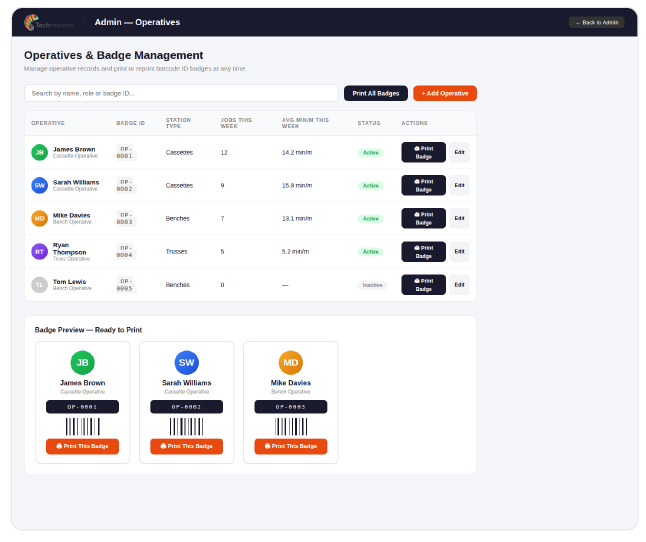
Task: Click the OP-0003 label on badge card
Action: point(291,407)
